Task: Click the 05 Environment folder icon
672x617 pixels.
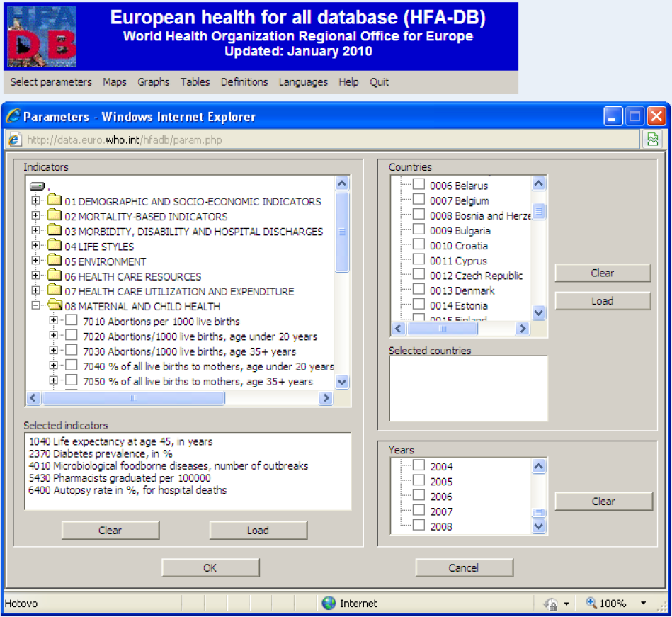Action: [x=55, y=260]
